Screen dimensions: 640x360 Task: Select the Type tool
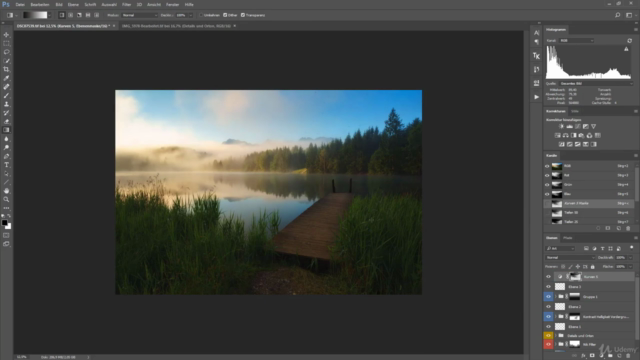click(x=6, y=165)
